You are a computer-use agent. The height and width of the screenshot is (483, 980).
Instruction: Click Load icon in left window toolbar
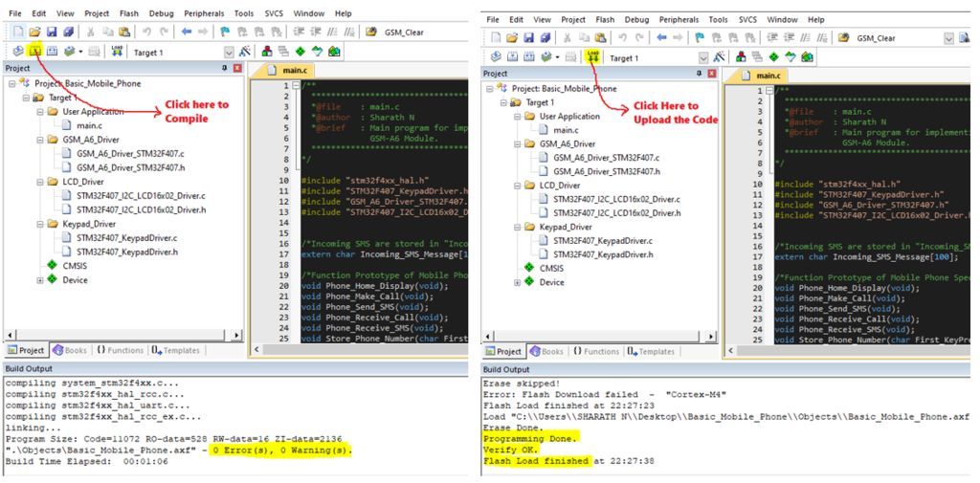pos(117,52)
